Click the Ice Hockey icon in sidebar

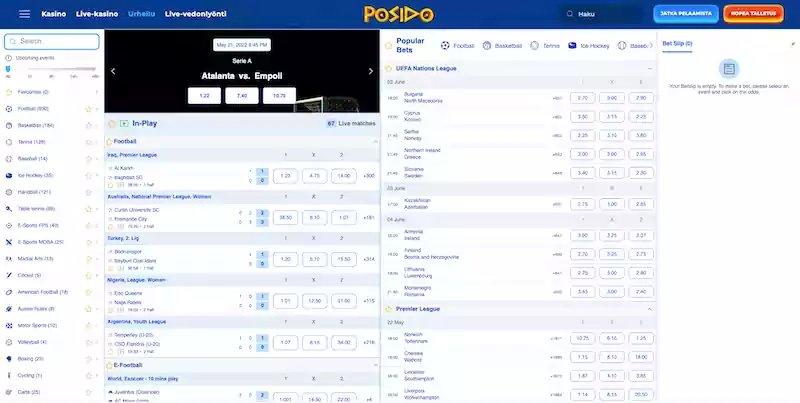coord(9,175)
